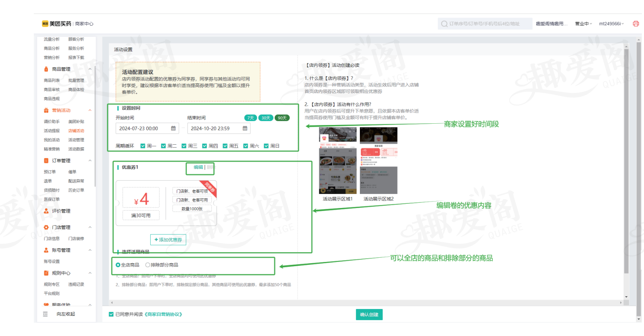Collapse the 商品管理 sidebar section
644x336 pixels.
tap(90, 69)
